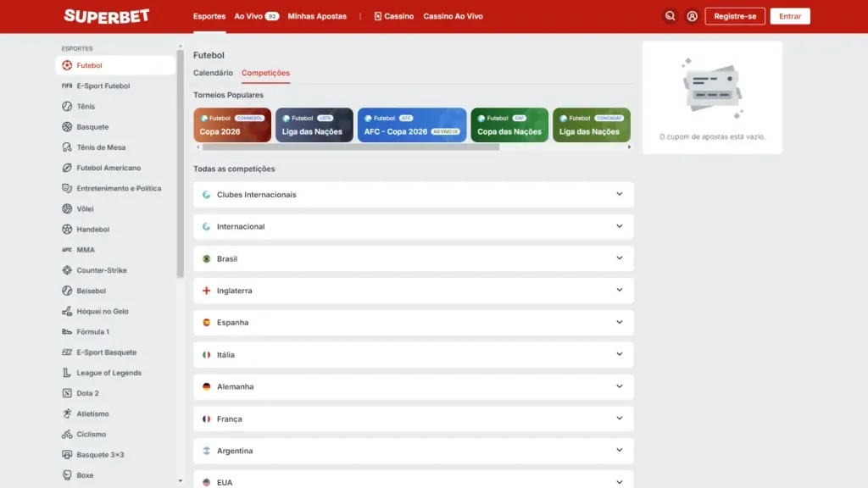Go to Minhas Apostas in top navigation
868x488 pixels.
pos(317,16)
